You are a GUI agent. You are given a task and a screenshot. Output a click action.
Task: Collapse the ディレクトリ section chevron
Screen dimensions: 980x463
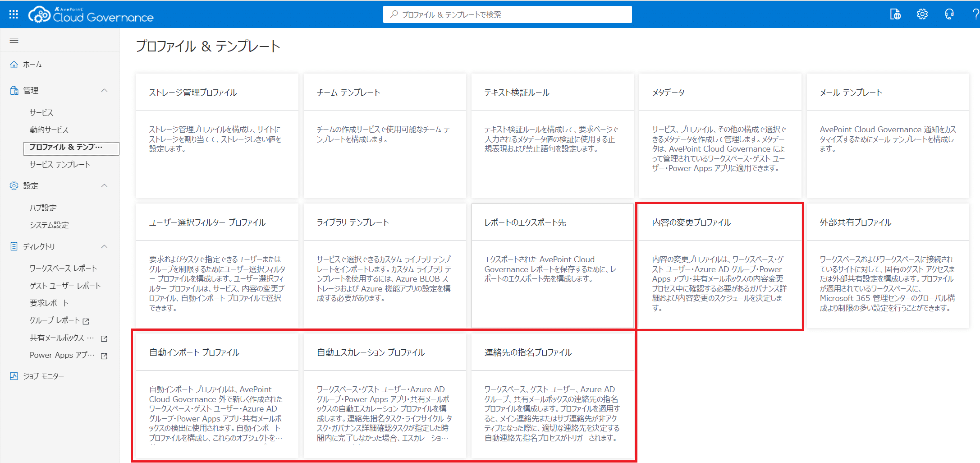click(105, 246)
